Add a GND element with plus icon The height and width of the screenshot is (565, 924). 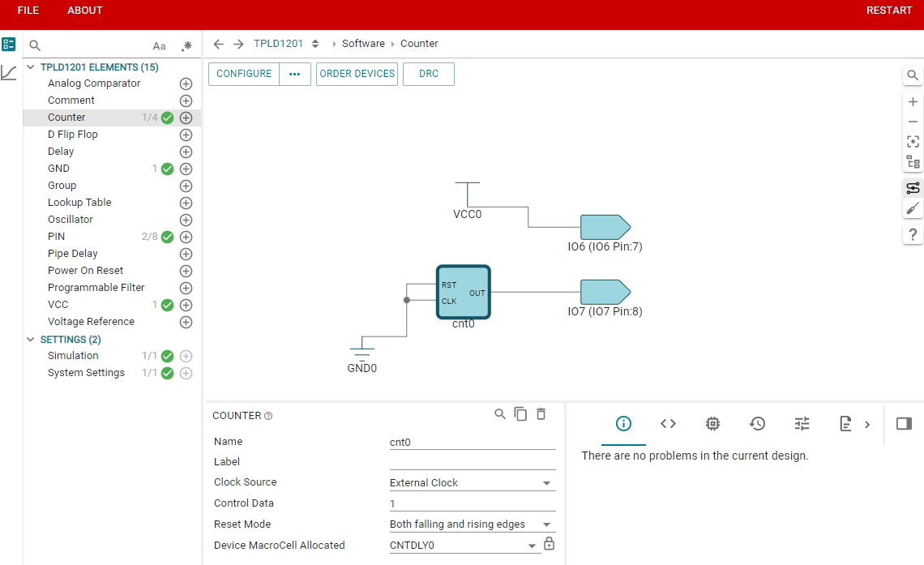186,169
